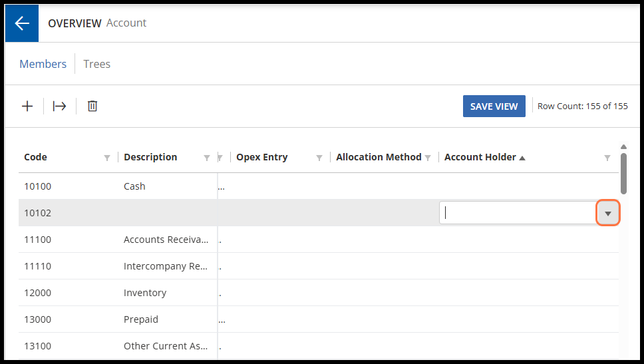Image resolution: width=644 pixels, height=364 pixels.
Task: Select the row with code 10100
Action: pyautogui.click(x=318, y=186)
